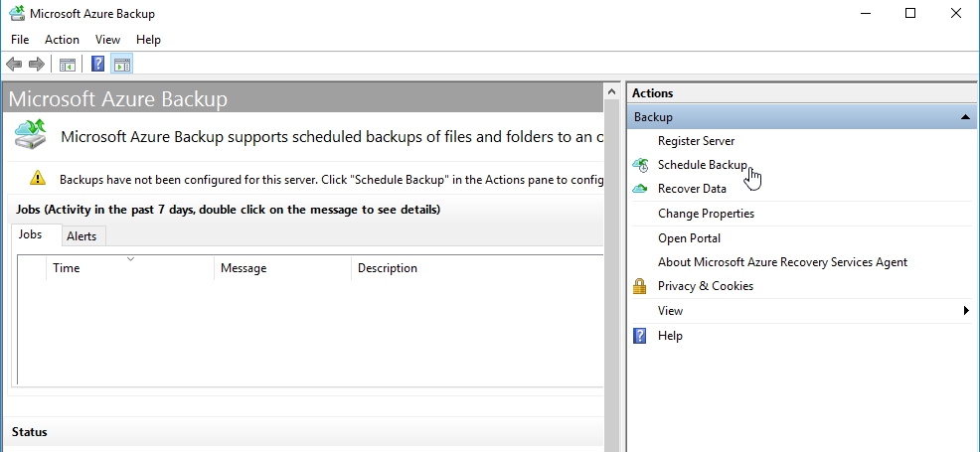Screen dimensions: 980x452
Task: Toggle the Show/Hide Action Pane toolbar icon
Action: (x=121, y=65)
